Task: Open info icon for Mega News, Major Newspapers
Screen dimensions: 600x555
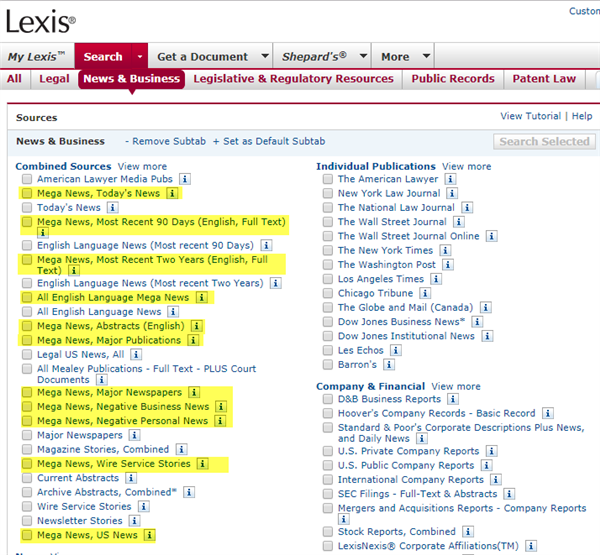Action: click(194, 392)
